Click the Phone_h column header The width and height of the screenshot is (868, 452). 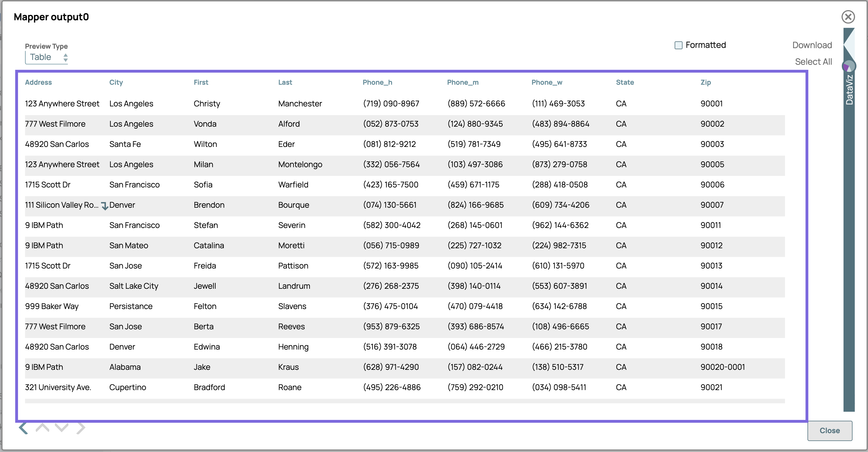[x=377, y=82]
